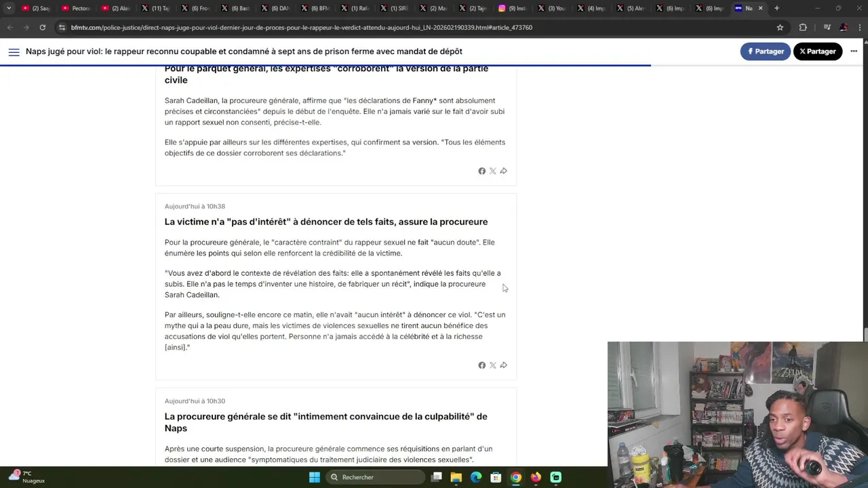Click the bfmtv.com address bar URL
Image resolution: width=868 pixels, height=488 pixels.
tap(301, 28)
